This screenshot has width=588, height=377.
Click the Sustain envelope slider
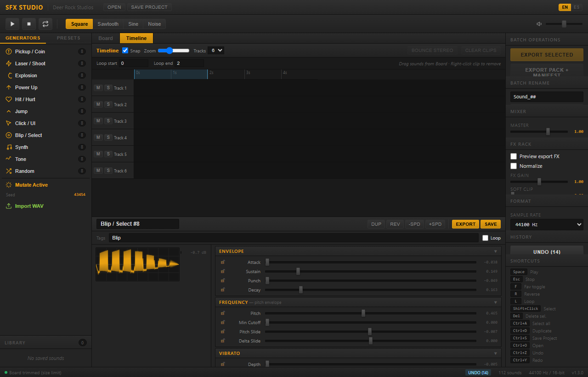371,271
